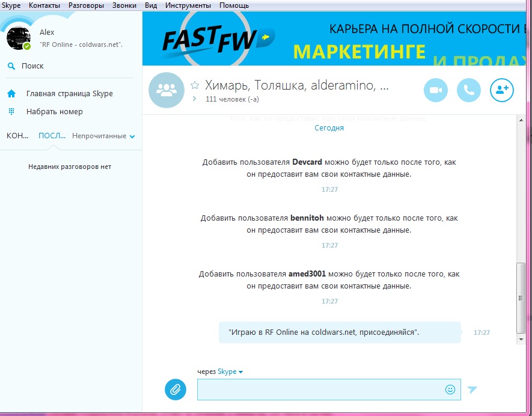Click the sent message about coldwars.net
The image size is (532, 416).
(340, 332)
